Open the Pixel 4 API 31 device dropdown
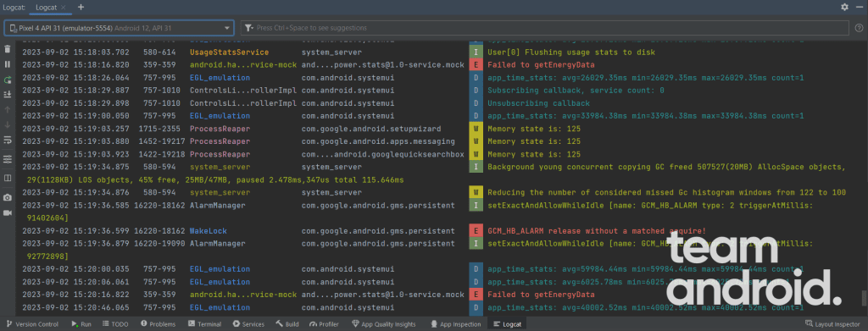Screen dimensions: 868x331 click(x=119, y=28)
